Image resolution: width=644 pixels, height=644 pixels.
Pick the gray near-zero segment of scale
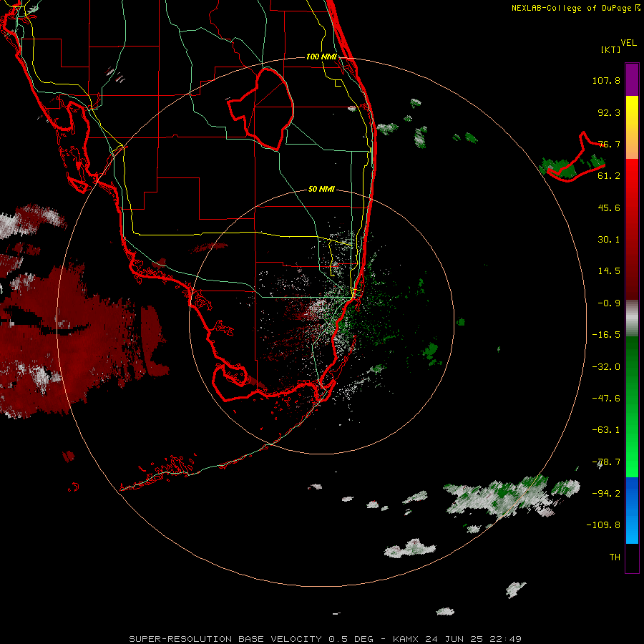632,318
